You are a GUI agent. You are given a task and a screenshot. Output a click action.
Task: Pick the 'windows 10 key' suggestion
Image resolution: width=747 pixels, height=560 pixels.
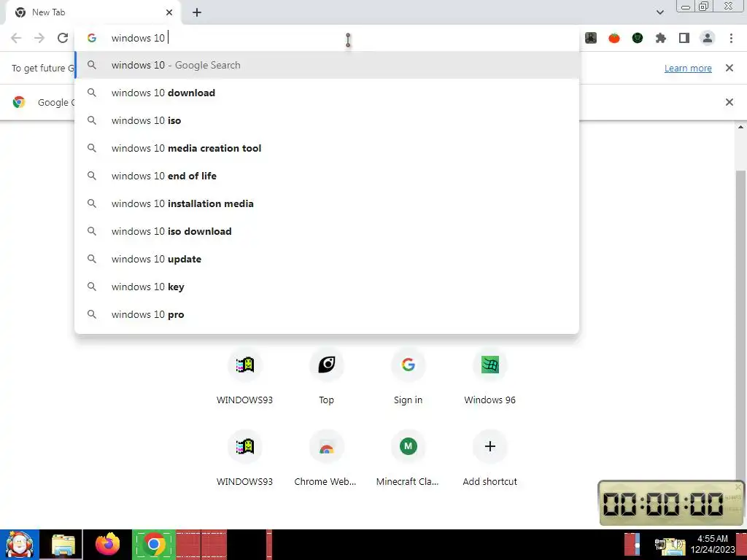[327, 287]
